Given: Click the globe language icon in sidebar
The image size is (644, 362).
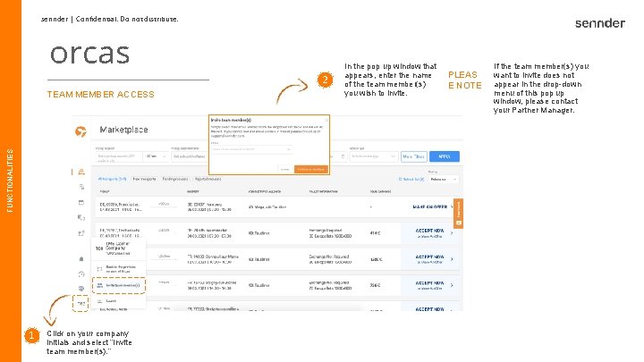Looking at the screenshot, I should pos(80,289).
